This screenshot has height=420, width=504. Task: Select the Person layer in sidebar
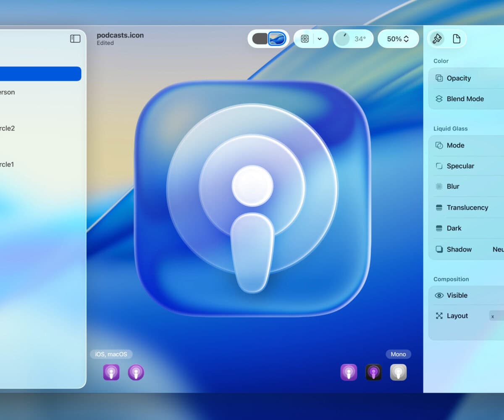(7, 92)
